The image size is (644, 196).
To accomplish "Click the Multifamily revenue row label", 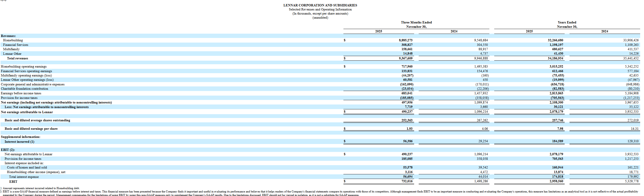I will tap(11, 49).
